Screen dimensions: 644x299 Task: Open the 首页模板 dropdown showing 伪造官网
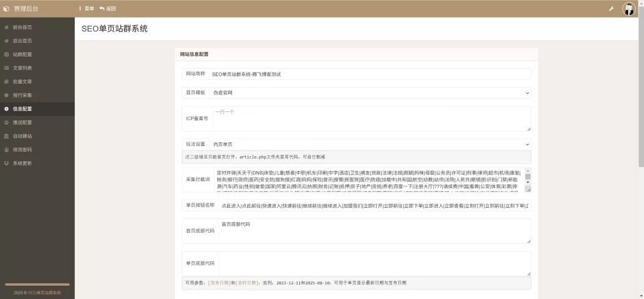click(x=370, y=93)
